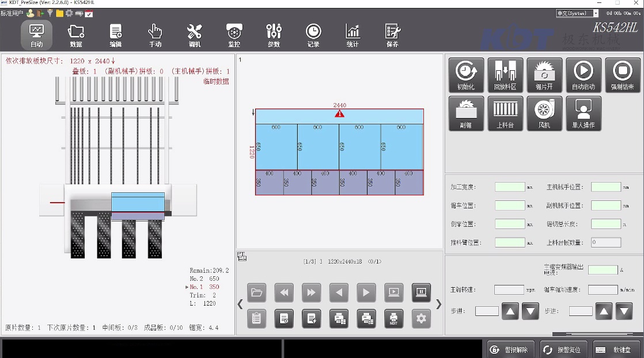This screenshot has width=644, height=358.
Task: Turn on the saw blade 锯片开
Action: 544,75
